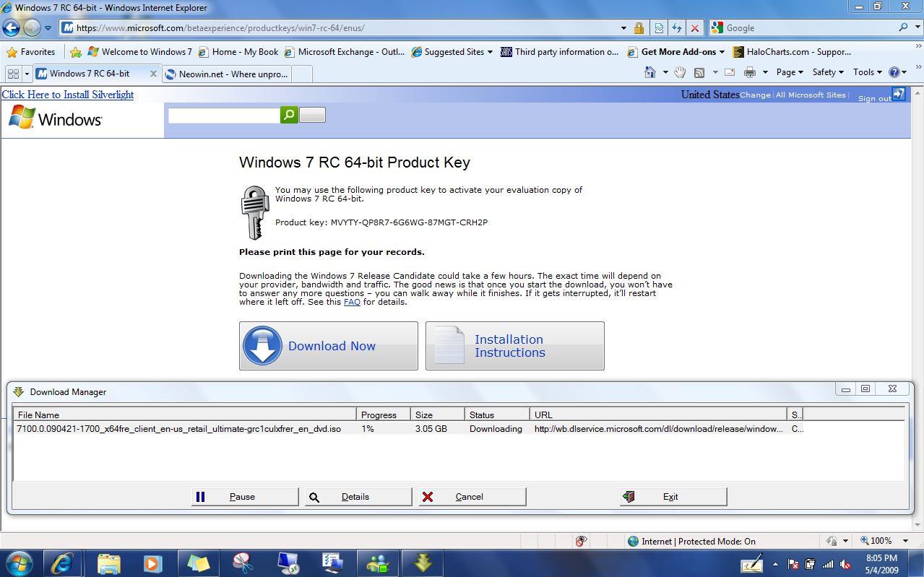Image resolution: width=924 pixels, height=577 pixels.
Task: Open a new blank tab
Action: pyautogui.click(x=302, y=74)
